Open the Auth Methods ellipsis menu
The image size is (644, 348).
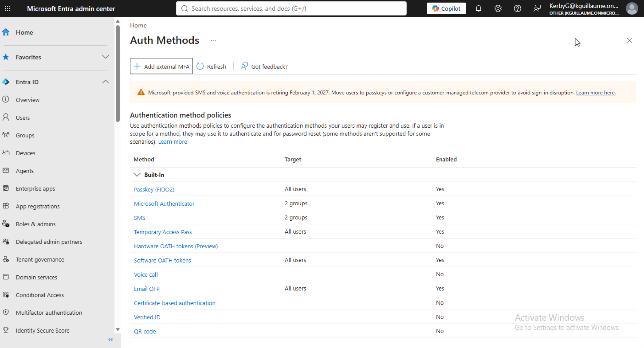(213, 40)
